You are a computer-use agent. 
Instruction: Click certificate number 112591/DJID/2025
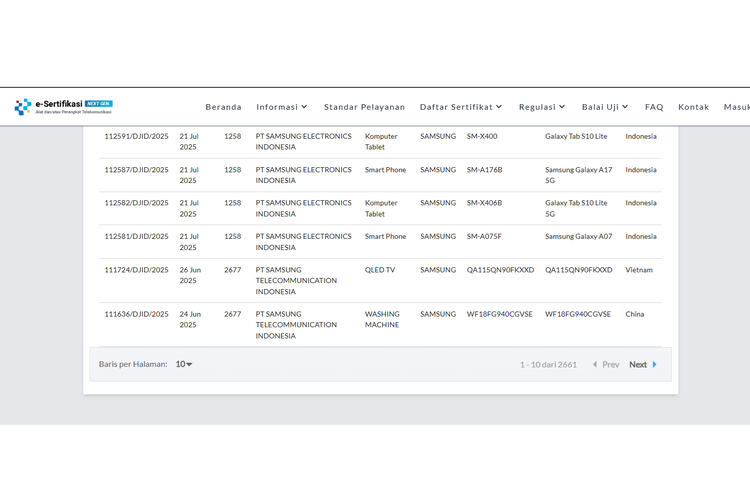click(136, 136)
